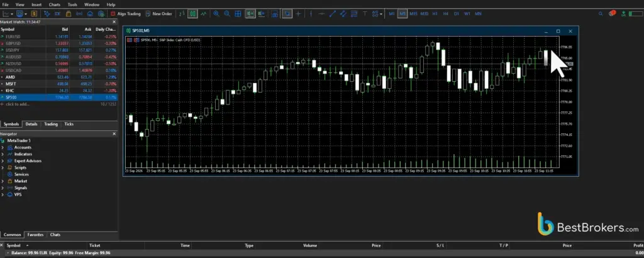Switch chart to bar chart type
Image resolution: width=644 pixels, height=258 pixels.
pos(182,14)
